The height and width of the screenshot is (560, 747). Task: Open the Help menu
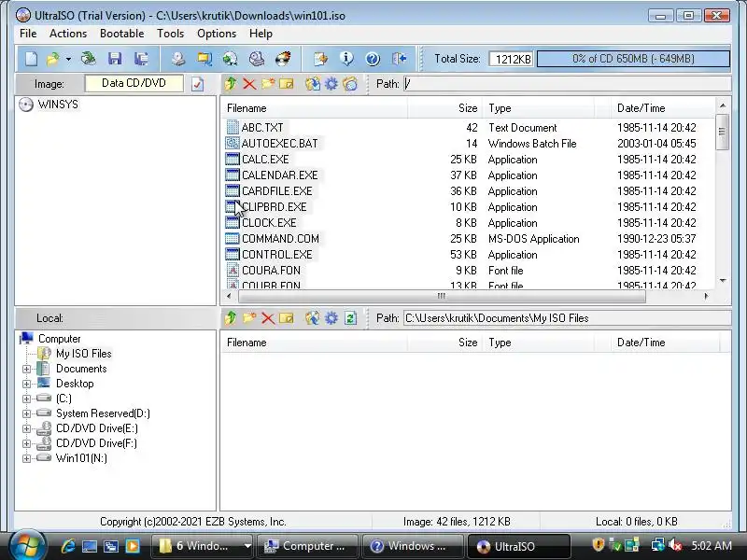(261, 34)
